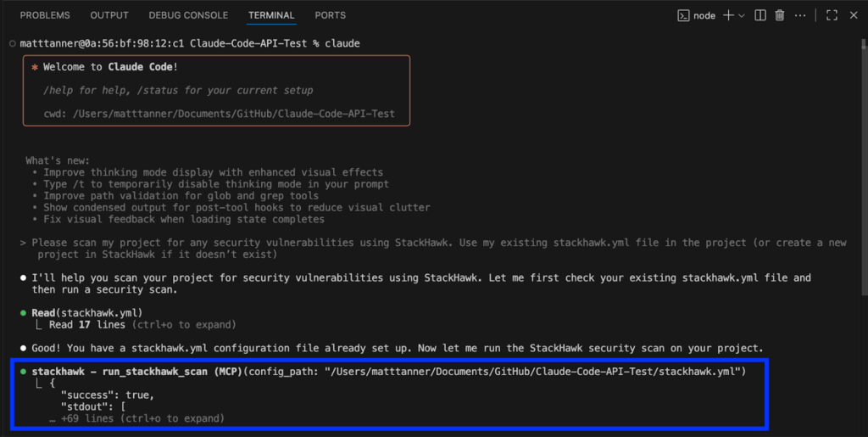Switch to the Ports tab

[x=330, y=15]
